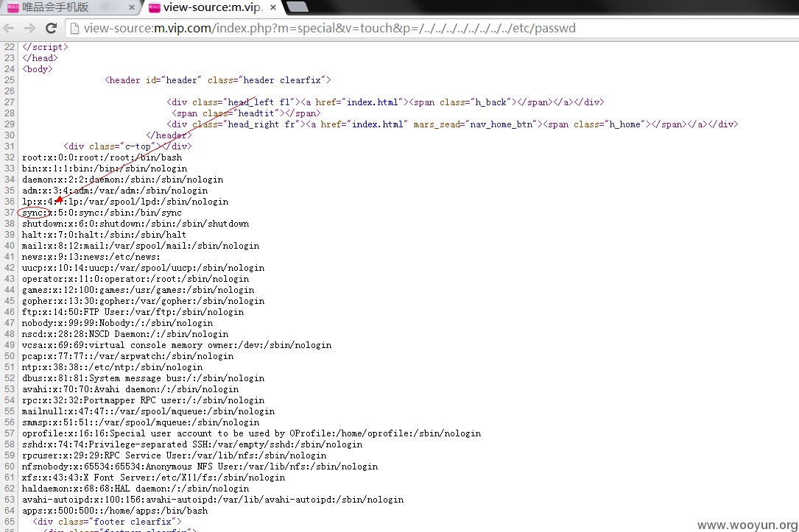Click the news:x:9:13 line

coord(91,257)
